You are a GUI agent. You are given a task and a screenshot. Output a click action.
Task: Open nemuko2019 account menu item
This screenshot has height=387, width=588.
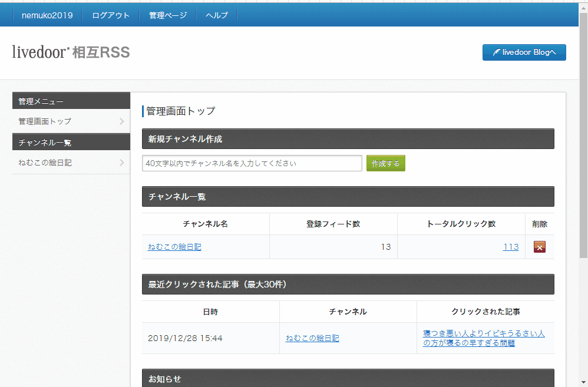[47, 15]
